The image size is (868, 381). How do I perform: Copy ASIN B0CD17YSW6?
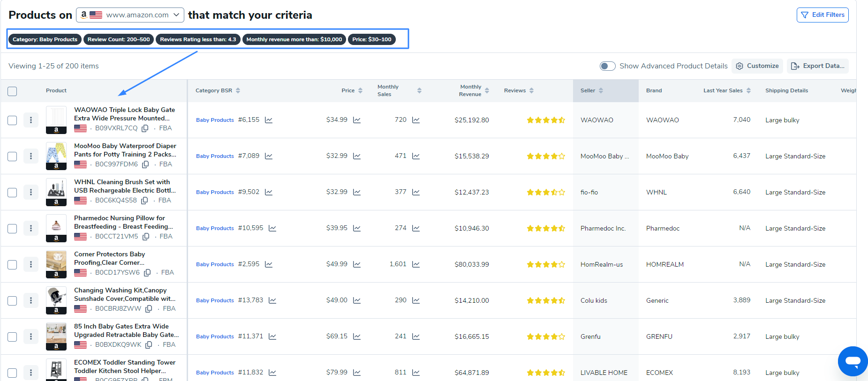point(147,273)
